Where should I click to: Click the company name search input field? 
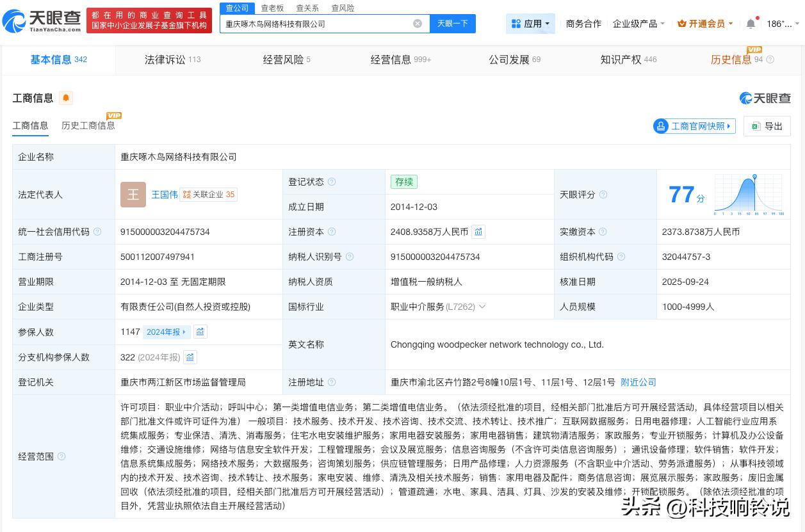point(320,23)
